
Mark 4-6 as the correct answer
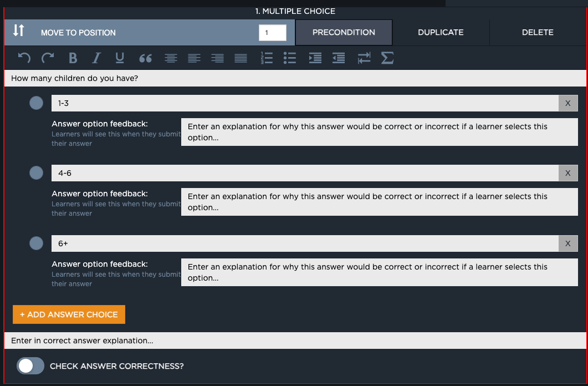[36, 173]
